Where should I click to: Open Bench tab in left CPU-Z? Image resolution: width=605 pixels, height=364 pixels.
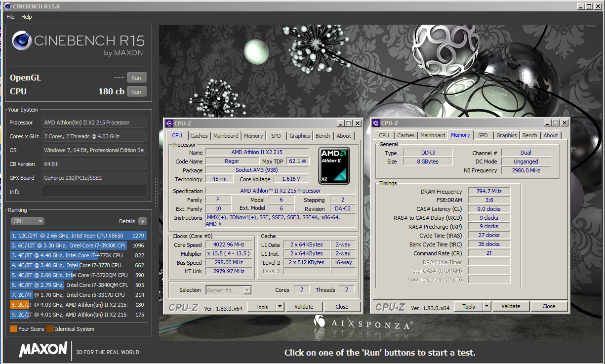[323, 136]
